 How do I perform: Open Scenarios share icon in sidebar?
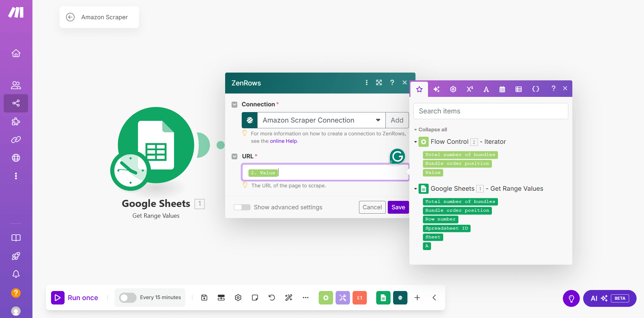[16, 103]
